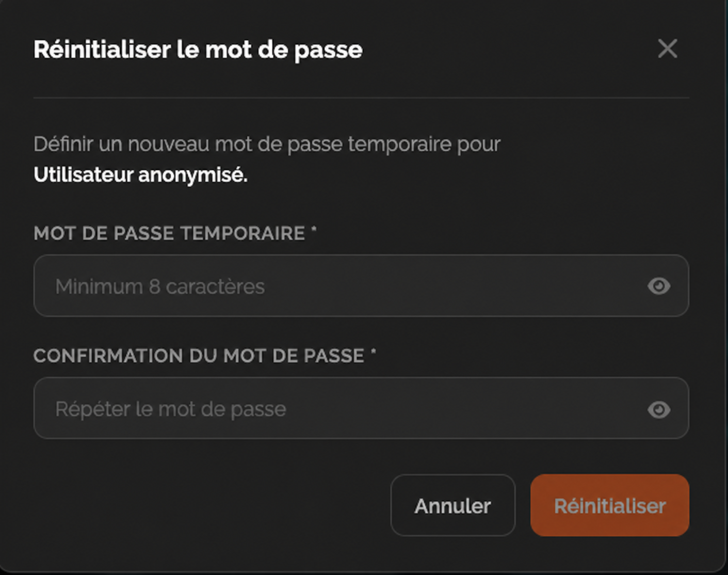Click the Minimum 8 caractères placeholder text
Viewport: 728px width, 575px height.
point(160,286)
